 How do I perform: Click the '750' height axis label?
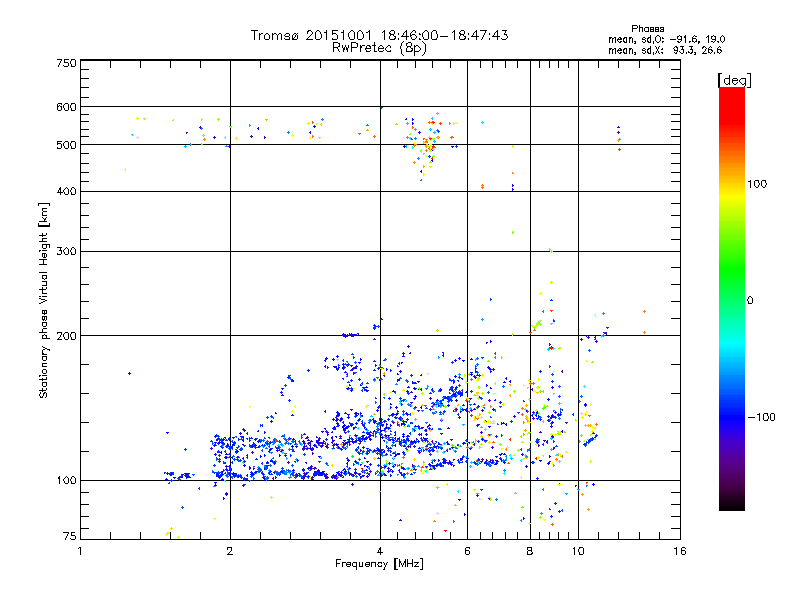pos(66,63)
